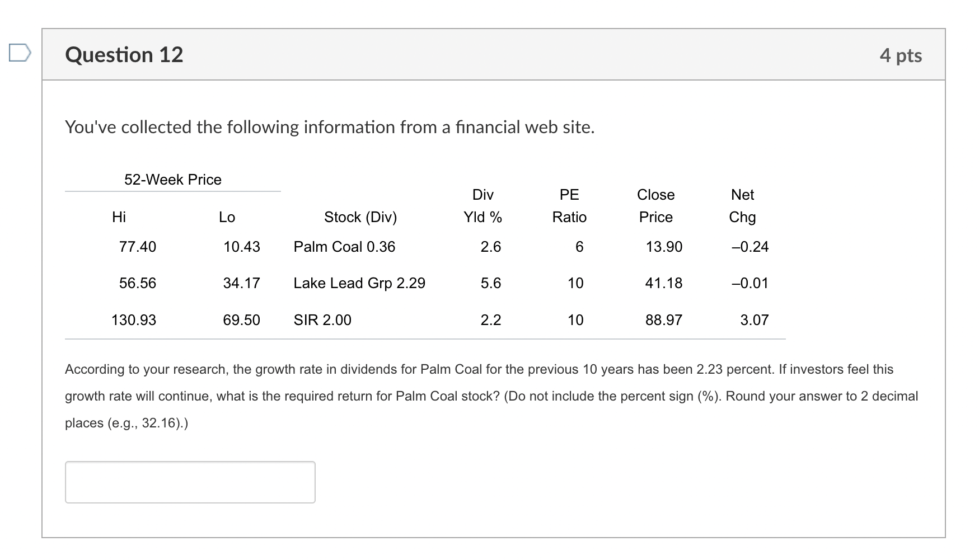Click the close price value 13.90
979x560 pixels.
[663, 246]
